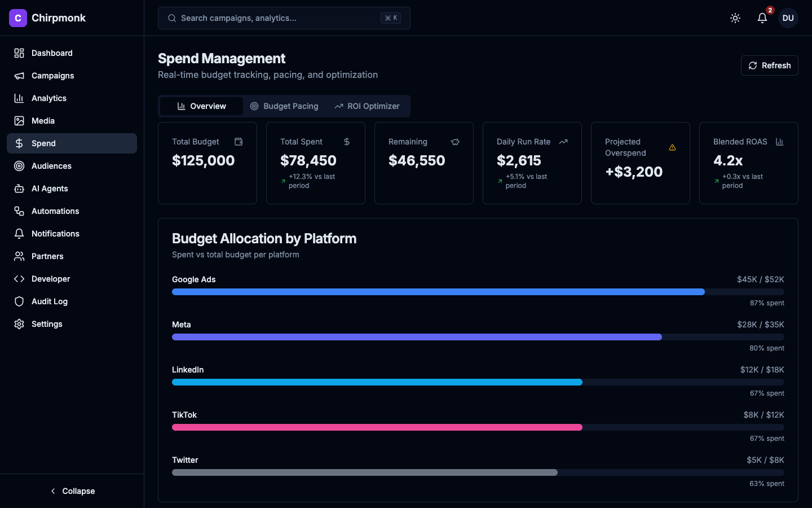This screenshot has width=812, height=508.
Task: Switch to the Budget Pacing tab
Action: coord(285,106)
